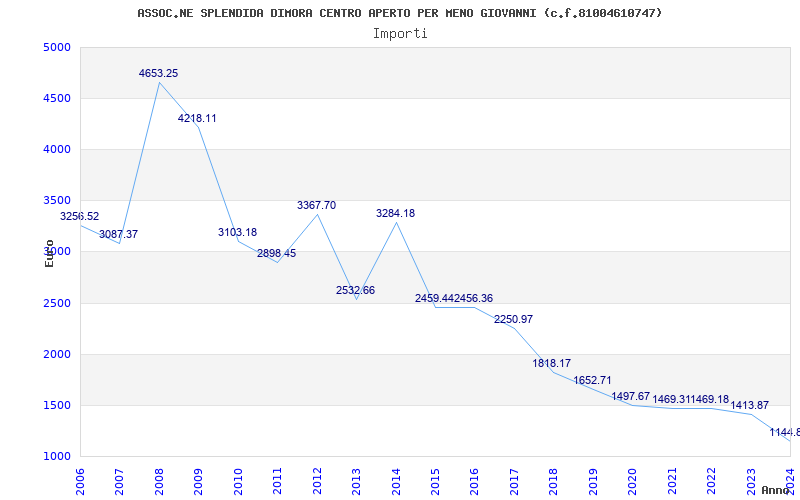
Task: Click the x-axis year 2014
Action: tap(396, 482)
